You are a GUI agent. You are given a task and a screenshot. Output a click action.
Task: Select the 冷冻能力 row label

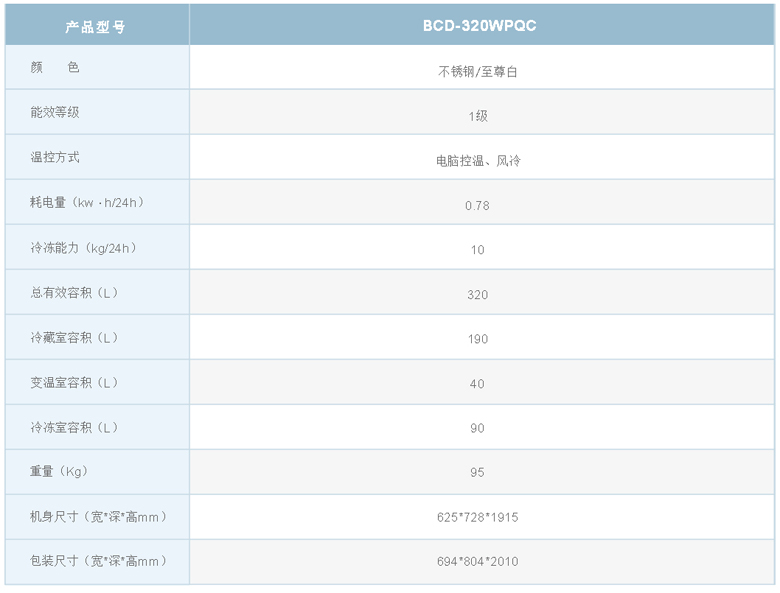(83, 247)
